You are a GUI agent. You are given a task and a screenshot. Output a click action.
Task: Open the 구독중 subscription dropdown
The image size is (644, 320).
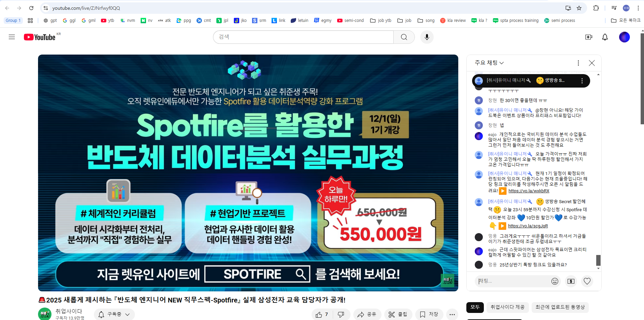click(114, 314)
